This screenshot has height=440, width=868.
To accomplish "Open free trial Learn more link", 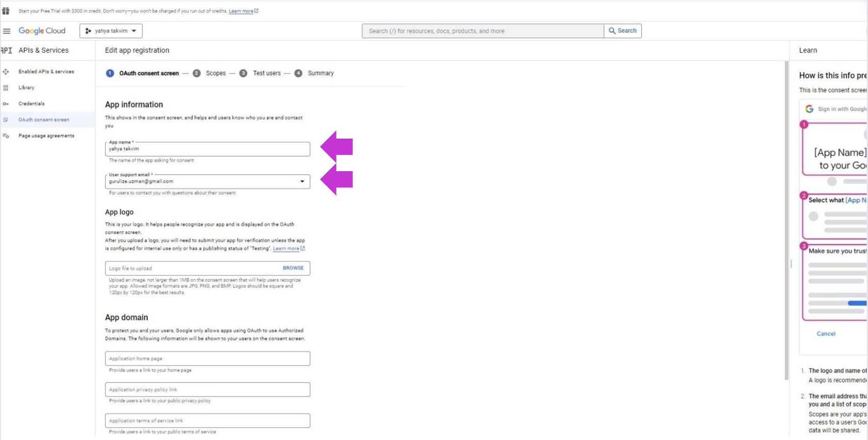I will click(243, 11).
